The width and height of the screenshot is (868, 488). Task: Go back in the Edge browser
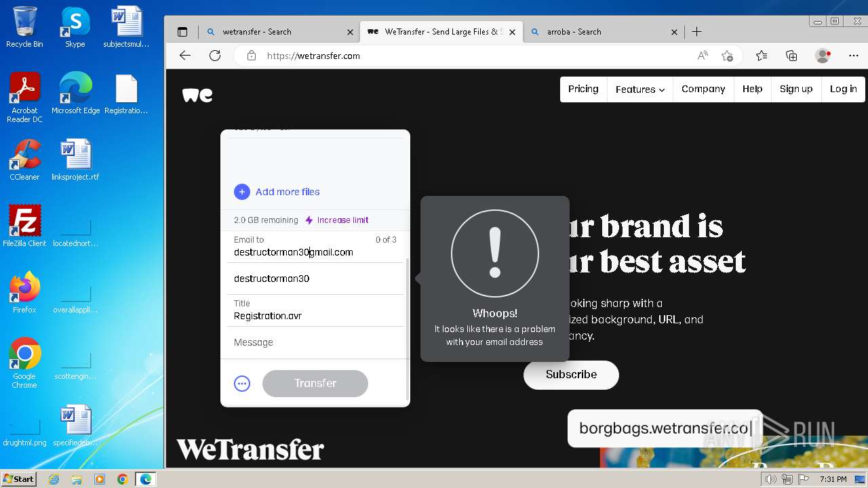[185, 56]
